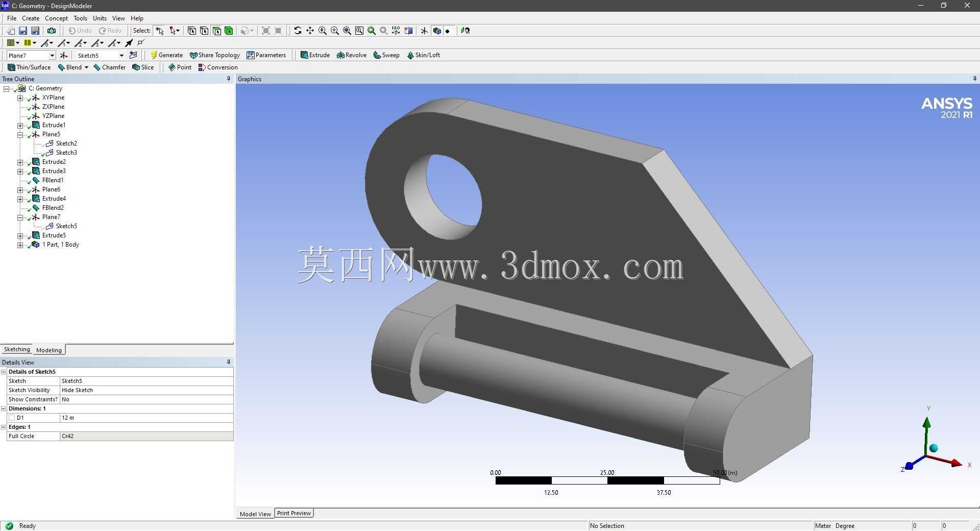The image size is (980, 531).
Task: Enable the body selection filter
Action: pyautogui.click(x=229, y=31)
